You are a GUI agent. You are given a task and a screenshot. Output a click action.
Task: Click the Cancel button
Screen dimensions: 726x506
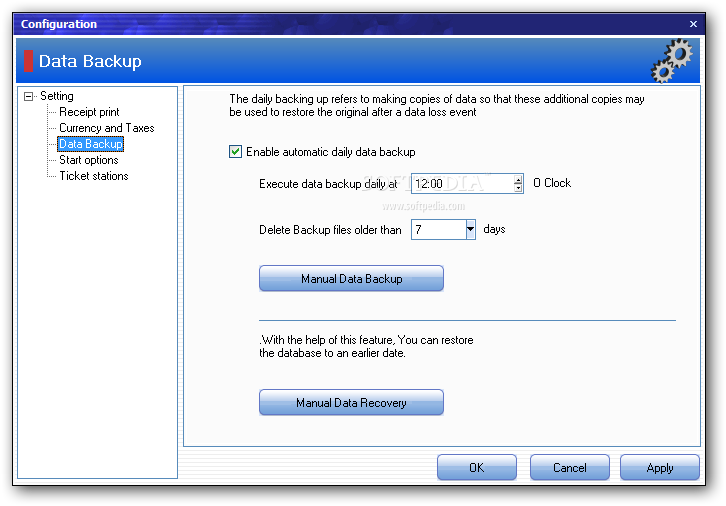click(570, 467)
